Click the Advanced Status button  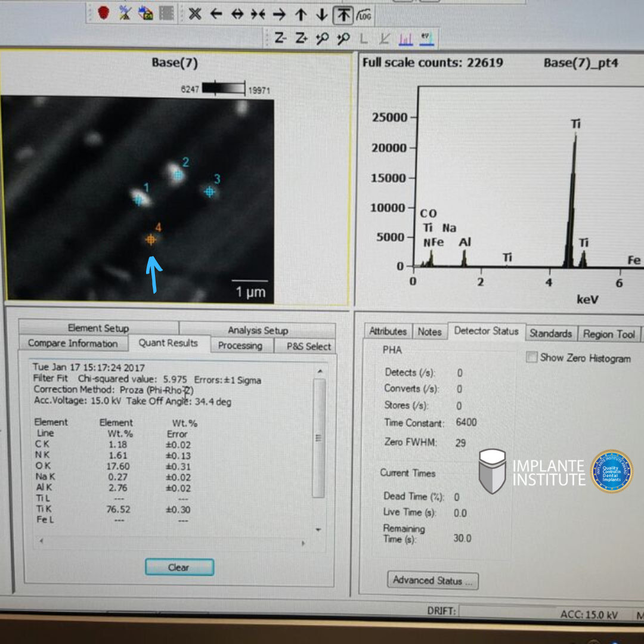coord(433,580)
